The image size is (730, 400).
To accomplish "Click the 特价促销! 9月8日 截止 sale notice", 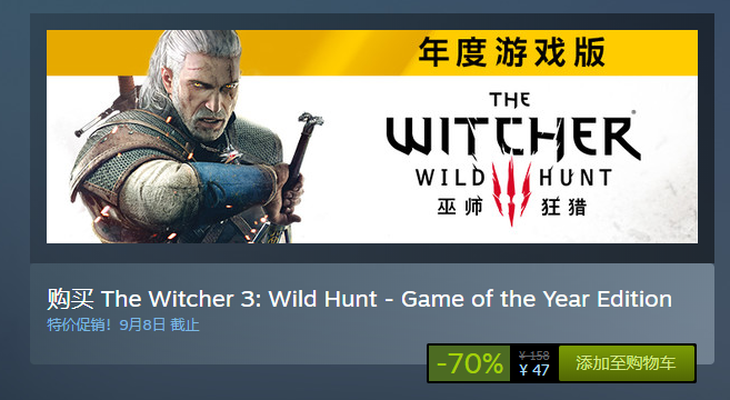I will 123,325.
